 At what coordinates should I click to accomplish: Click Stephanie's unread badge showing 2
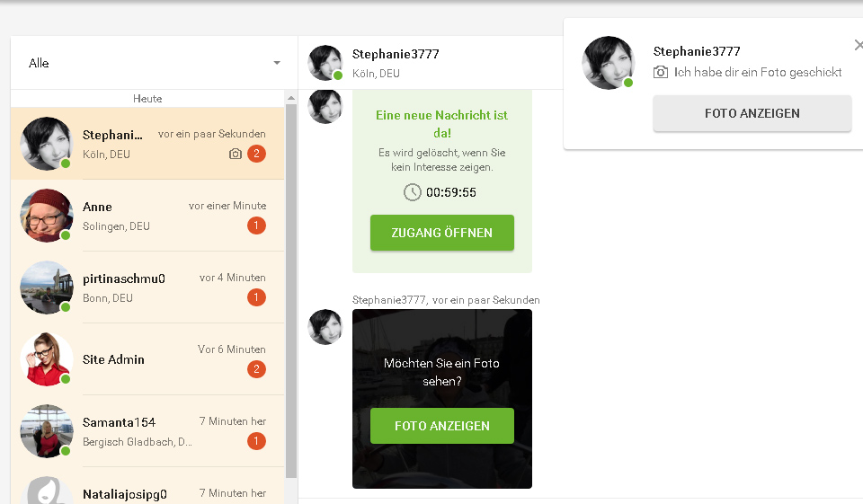pyautogui.click(x=256, y=154)
